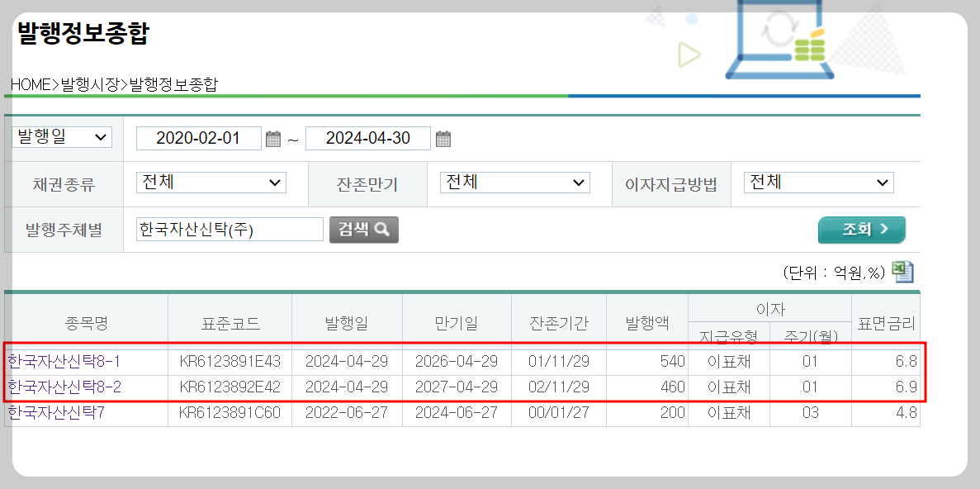Click remaining period 01/11/29
980x489 pixels.
(x=559, y=362)
